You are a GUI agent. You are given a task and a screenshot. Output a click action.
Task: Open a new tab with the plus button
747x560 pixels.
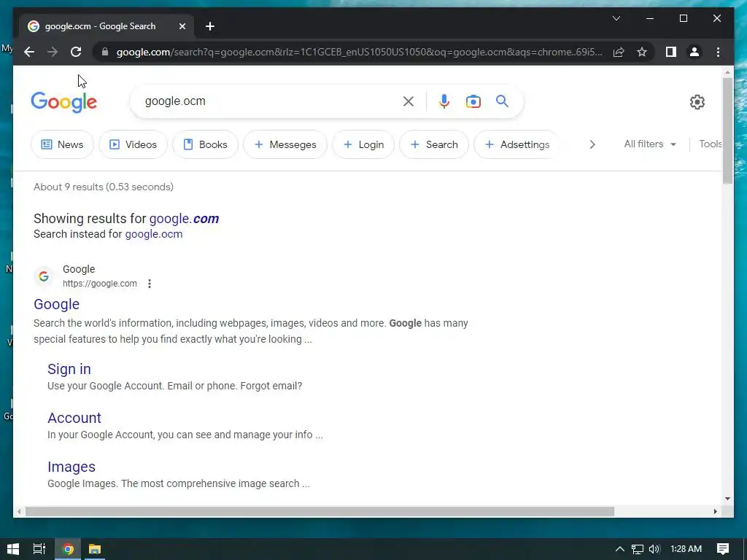(210, 26)
